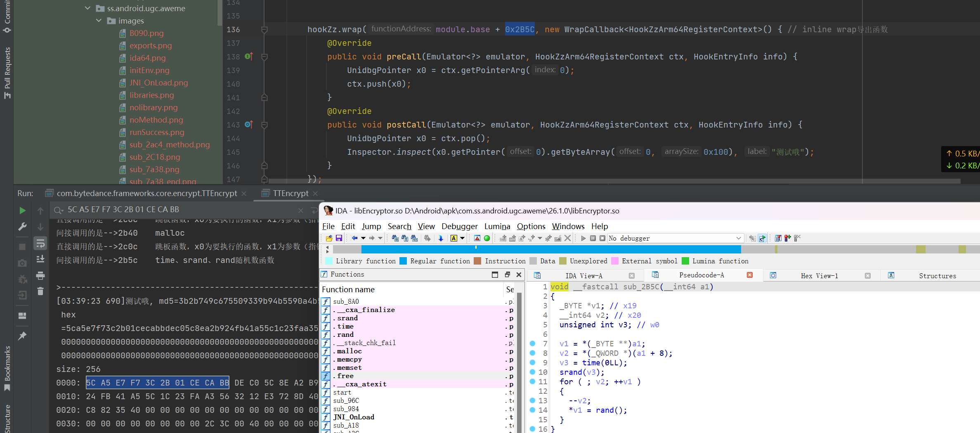Click the IDA open file toolbar icon

tap(329, 238)
